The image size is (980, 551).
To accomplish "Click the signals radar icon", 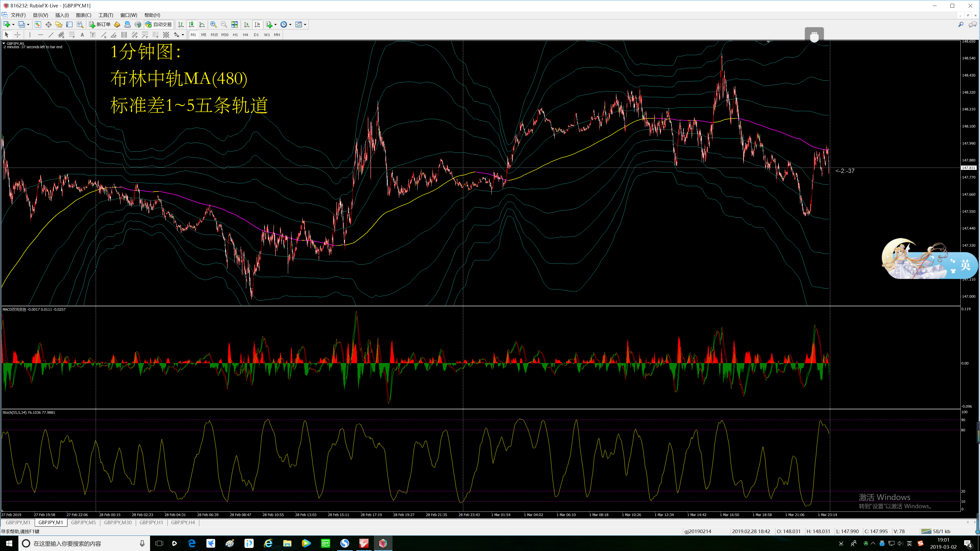I will (138, 24).
